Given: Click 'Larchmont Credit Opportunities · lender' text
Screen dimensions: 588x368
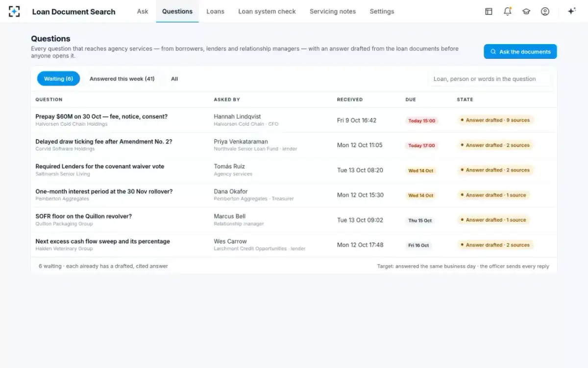Looking at the screenshot, I should [x=260, y=249].
